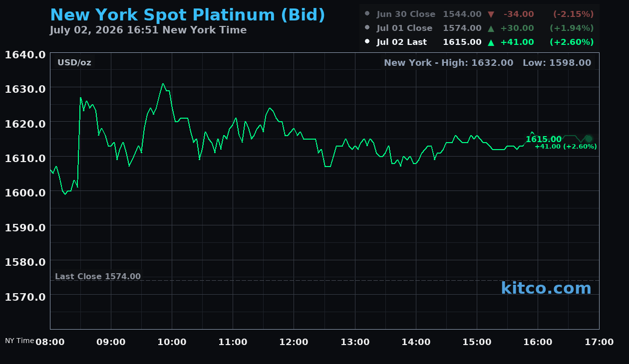Click the 1610.0 y-axis label
Viewport: 629px width, 364px height.
pos(25,158)
